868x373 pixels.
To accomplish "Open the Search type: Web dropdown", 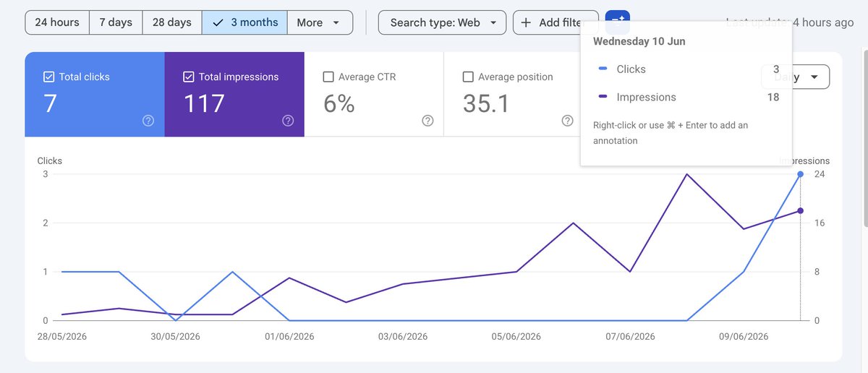I will click(x=443, y=22).
